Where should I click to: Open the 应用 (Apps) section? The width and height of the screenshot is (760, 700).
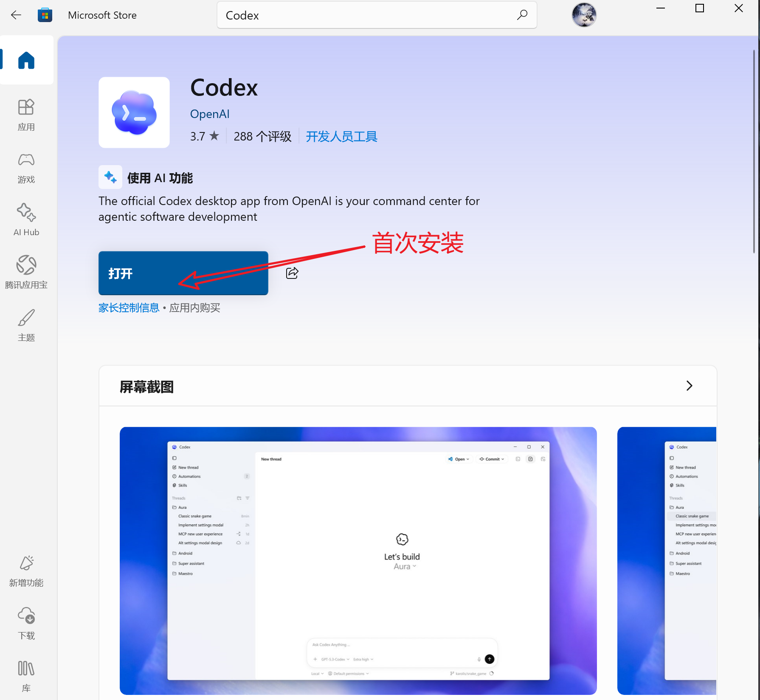pyautogui.click(x=26, y=115)
